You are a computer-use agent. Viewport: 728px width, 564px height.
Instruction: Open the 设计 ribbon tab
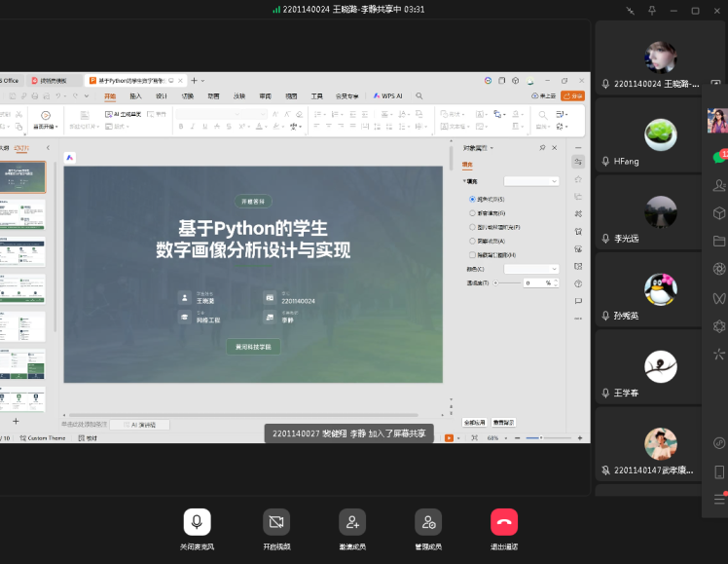[162, 96]
